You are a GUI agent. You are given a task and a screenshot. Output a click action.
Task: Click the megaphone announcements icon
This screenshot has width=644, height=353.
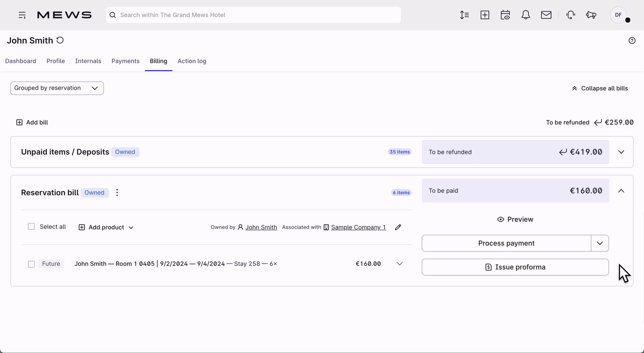(x=591, y=15)
